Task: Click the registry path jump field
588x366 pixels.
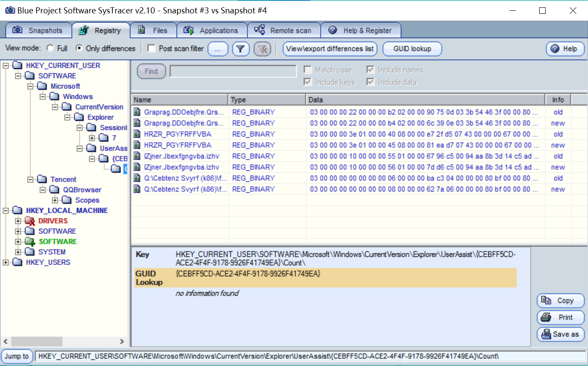Action: pyautogui.click(x=310, y=356)
